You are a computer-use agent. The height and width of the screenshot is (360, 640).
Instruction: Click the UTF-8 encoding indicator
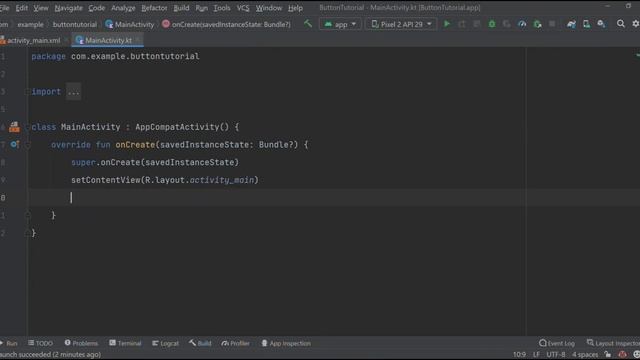(x=556, y=354)
